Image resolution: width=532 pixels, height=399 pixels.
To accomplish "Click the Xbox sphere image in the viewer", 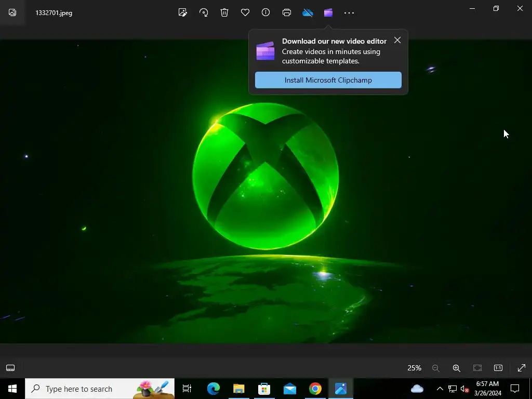I will pos(265,176).
